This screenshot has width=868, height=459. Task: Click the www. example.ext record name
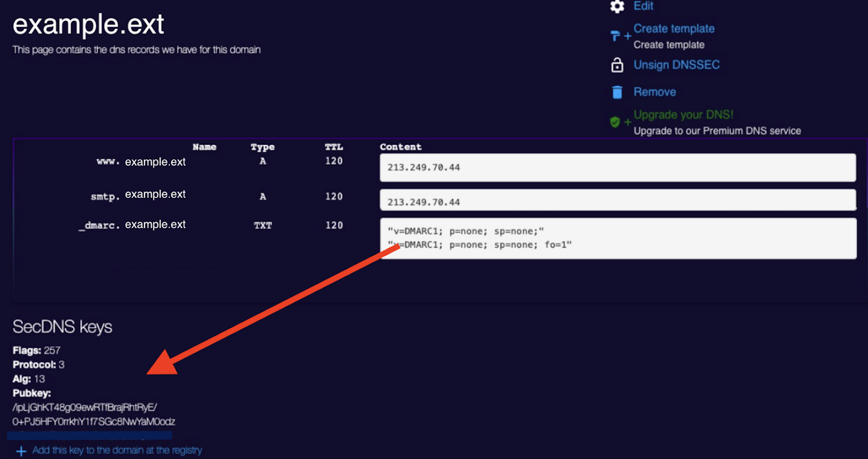pyautogui.click(x=141, y=161)
